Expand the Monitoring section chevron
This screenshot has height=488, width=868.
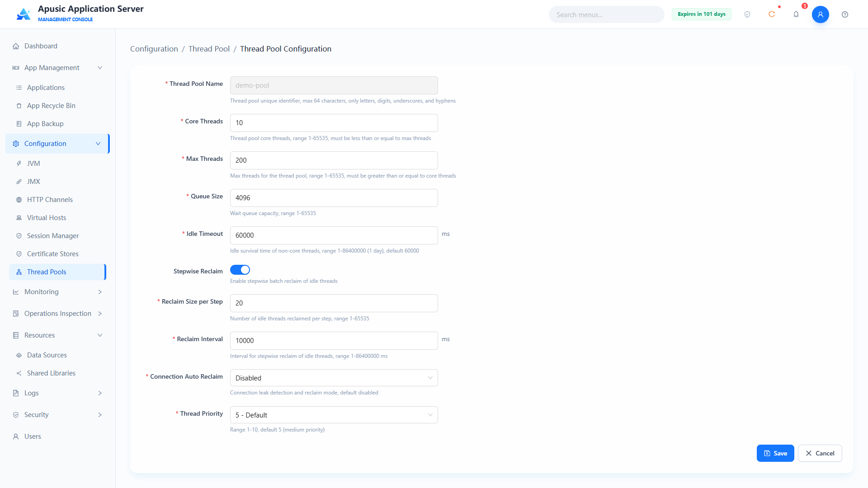pyautogui.click(x=100, y=292)
